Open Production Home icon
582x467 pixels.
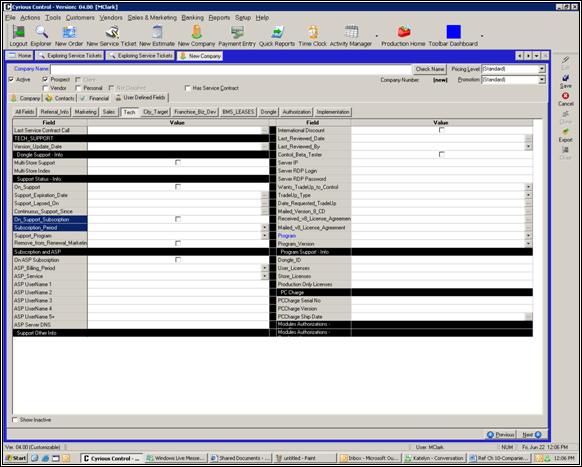(x=403, y=32)
